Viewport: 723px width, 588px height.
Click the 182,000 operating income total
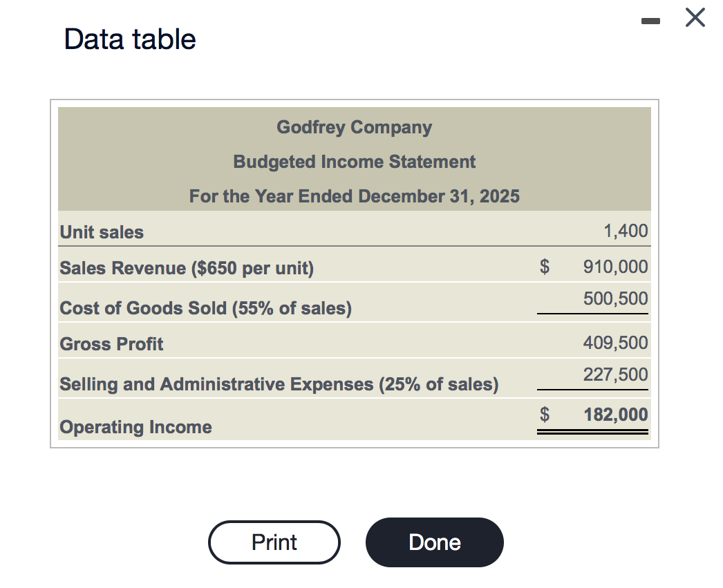(615, 415)
